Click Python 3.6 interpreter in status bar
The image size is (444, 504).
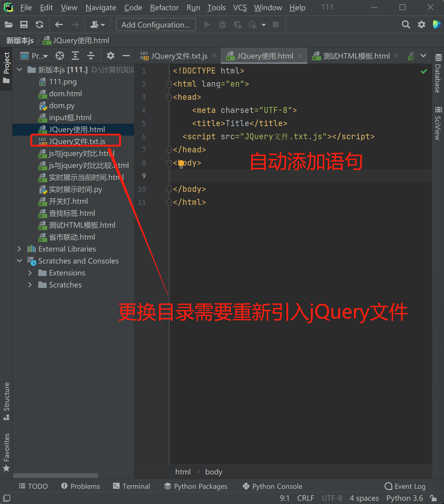405,498
